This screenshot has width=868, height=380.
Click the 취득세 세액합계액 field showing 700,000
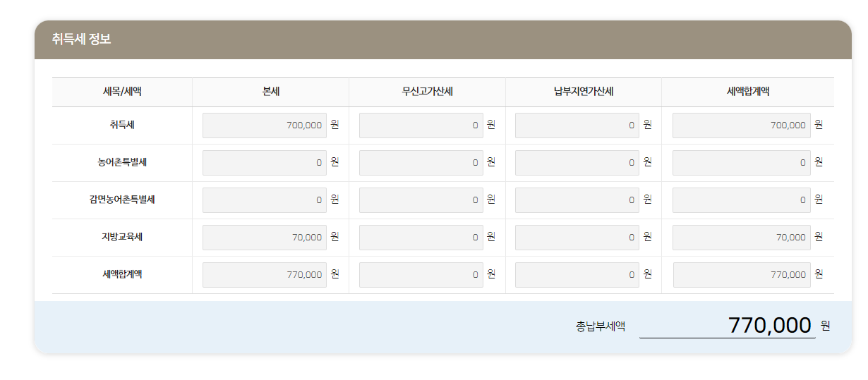742,125
